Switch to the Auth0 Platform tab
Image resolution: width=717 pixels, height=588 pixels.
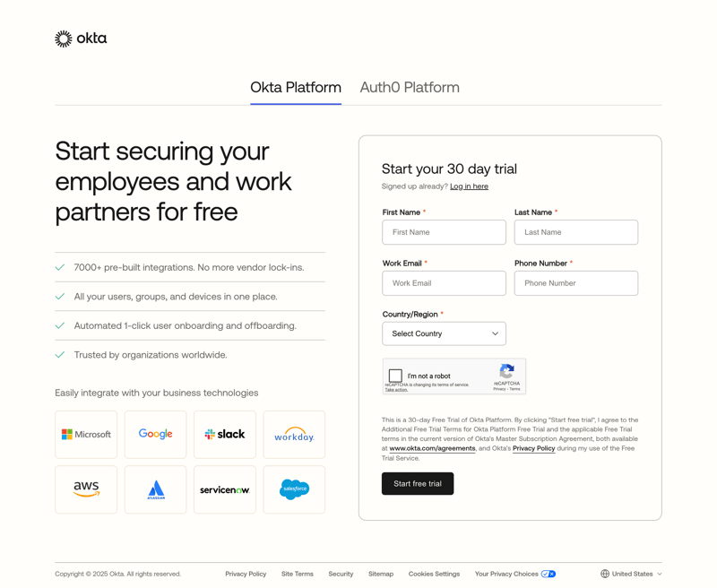pyautogui.click(x=408, y=87)
